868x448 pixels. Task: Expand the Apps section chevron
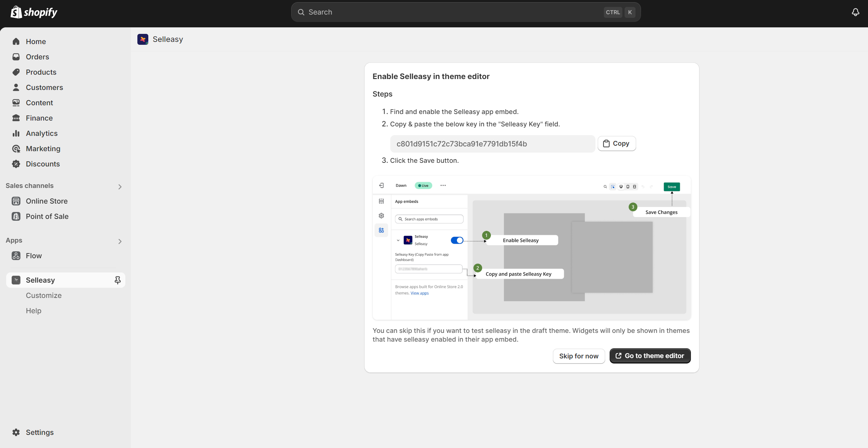[x=120, y=241]
